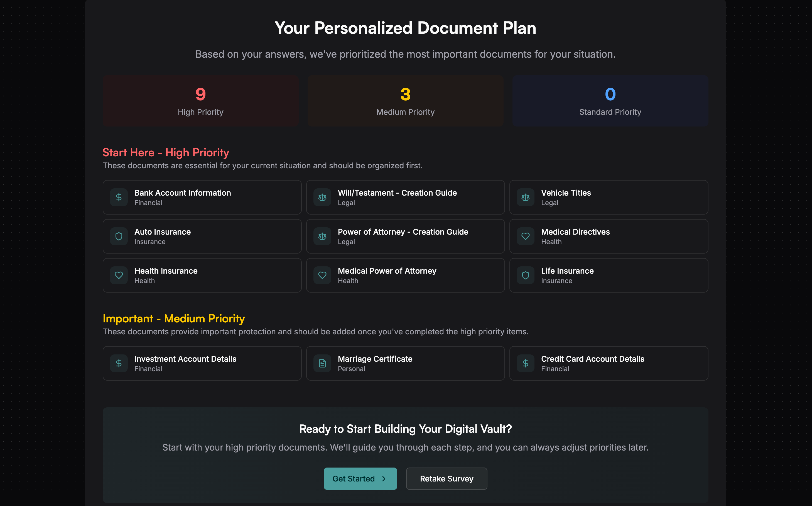Click the Legal label under Will/Testament

click(346, 203)
